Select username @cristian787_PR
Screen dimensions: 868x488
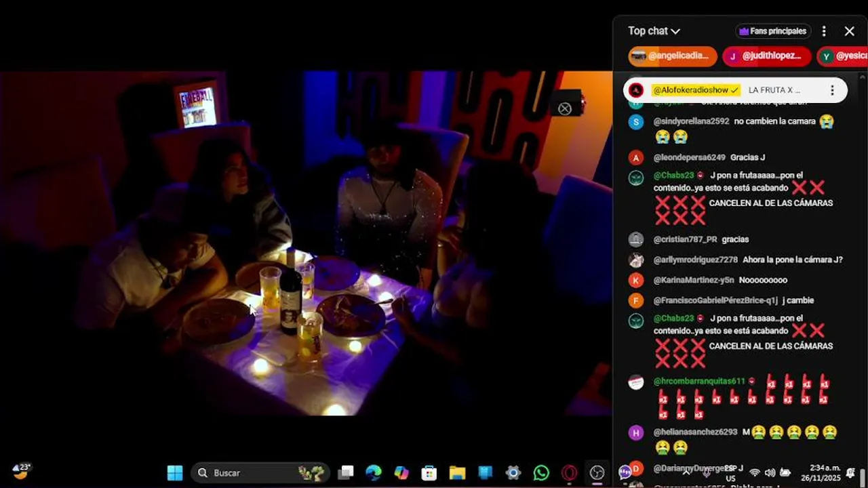(x=685, y=239)
